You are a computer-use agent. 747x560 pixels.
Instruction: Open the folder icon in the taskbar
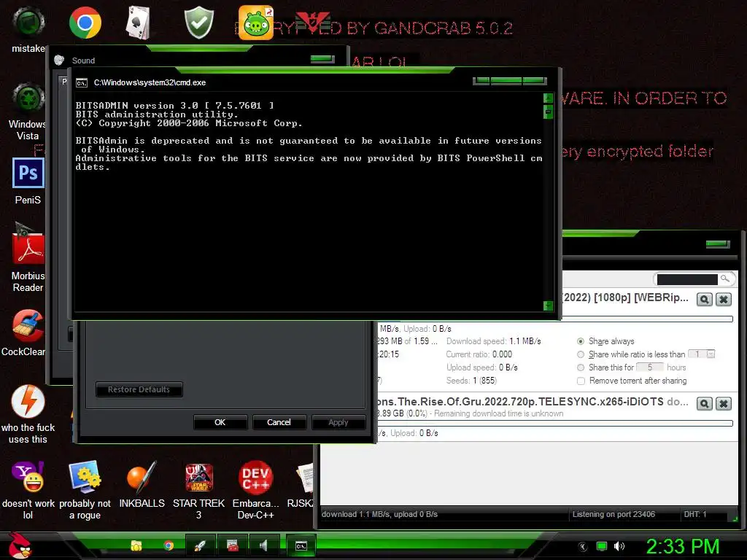click(x=136, y=545)
